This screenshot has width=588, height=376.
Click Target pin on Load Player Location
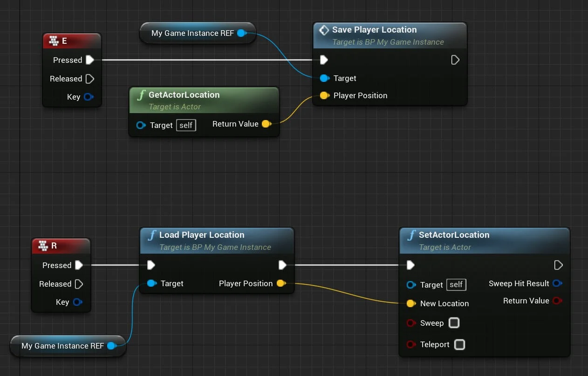point(151,283)
